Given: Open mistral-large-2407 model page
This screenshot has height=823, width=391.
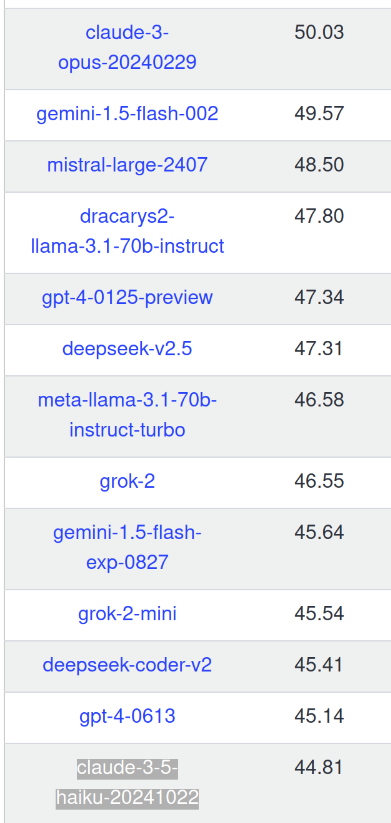Looking at the screenshot, I should coord(127,165).
